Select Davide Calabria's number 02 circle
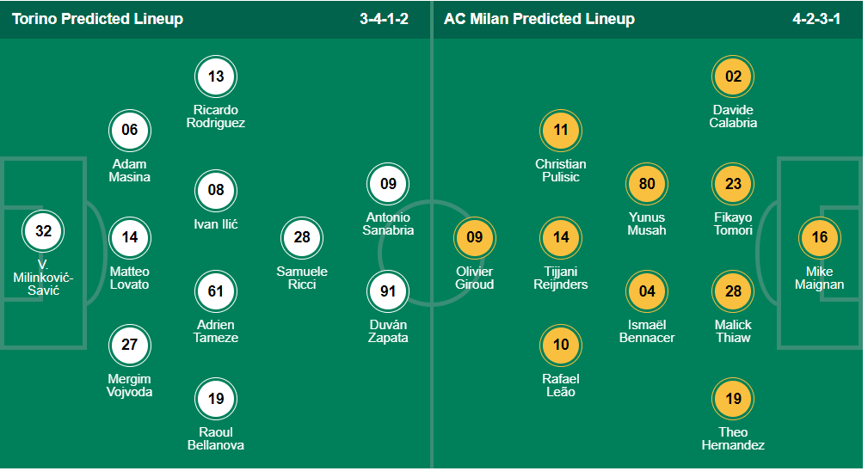The image size is (868, 471). (x=733, y=76)
